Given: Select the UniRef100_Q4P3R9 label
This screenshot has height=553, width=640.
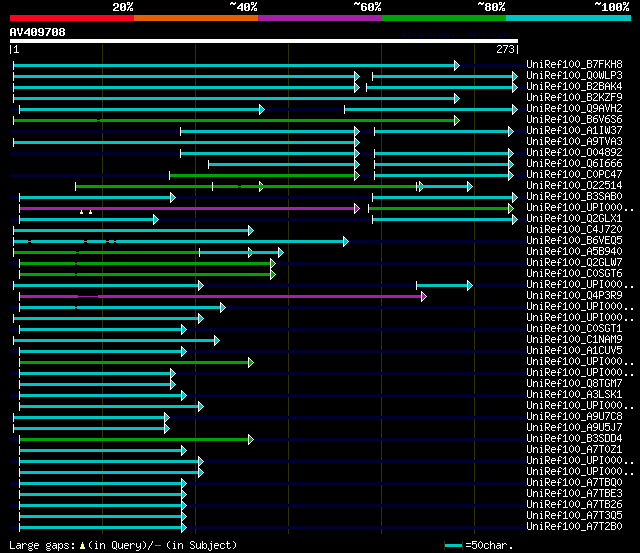Looking at the screenshot, I should 574,296.
